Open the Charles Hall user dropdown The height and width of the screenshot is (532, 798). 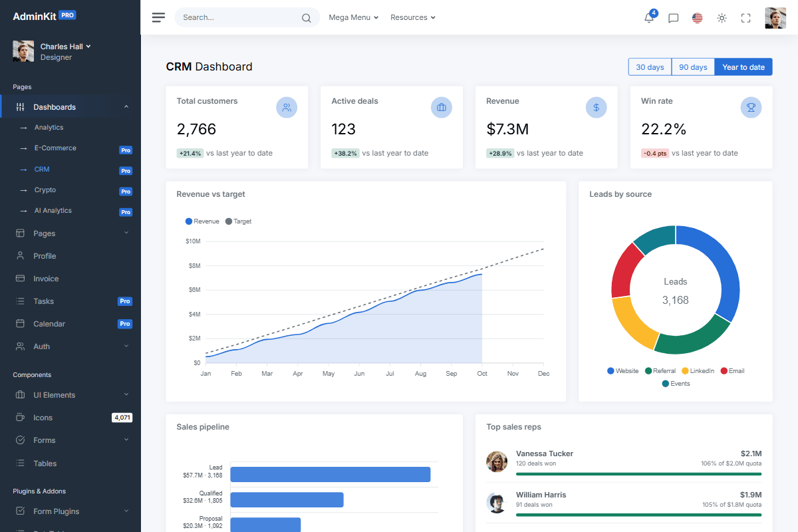tap(65, 47)
